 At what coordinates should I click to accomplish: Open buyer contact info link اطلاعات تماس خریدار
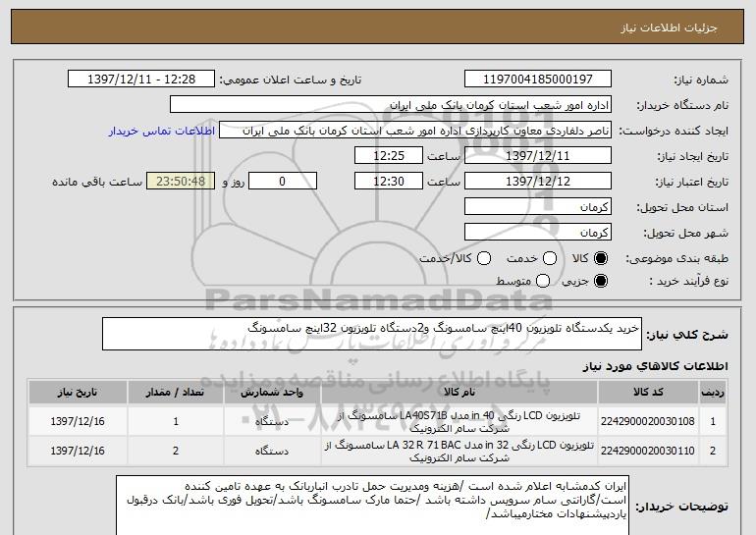click(162, 132)
